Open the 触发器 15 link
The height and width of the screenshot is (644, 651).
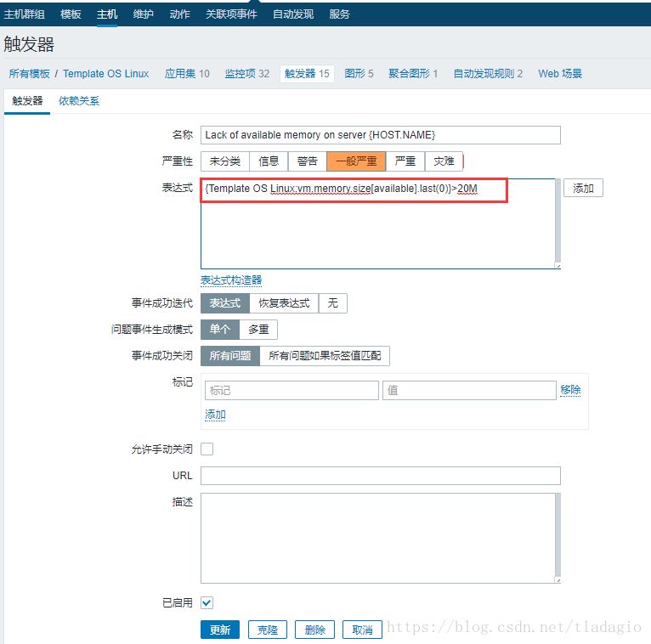(x=307, y=74)
